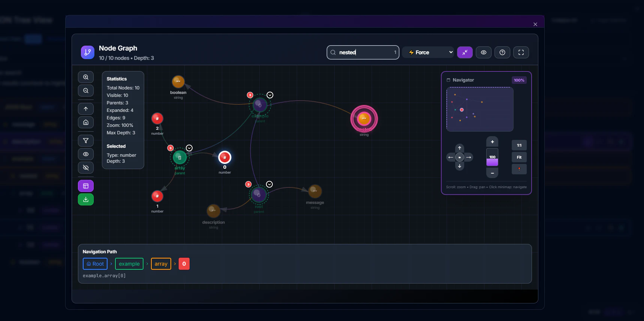Toggle the purple collapse-arrows button
The height and width of the screenshot is (321, 644).
tap(465, 52)
